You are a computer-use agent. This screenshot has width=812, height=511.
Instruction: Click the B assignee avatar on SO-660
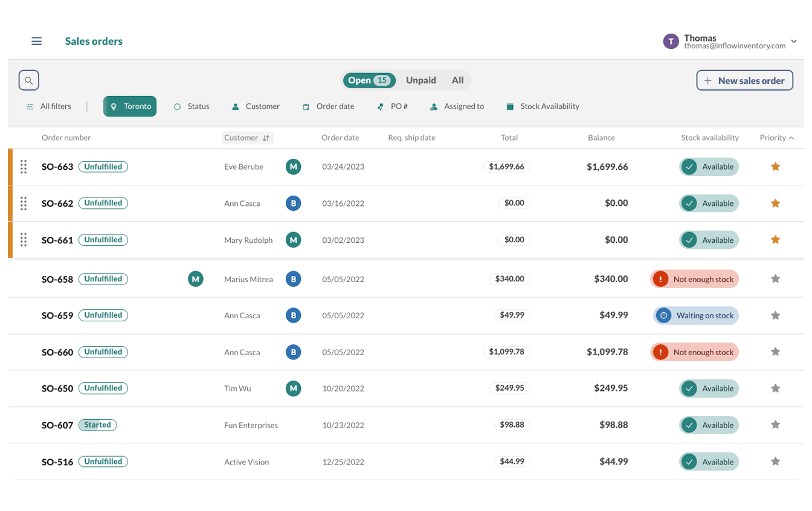pyautogui.click(x=293, y=352)
